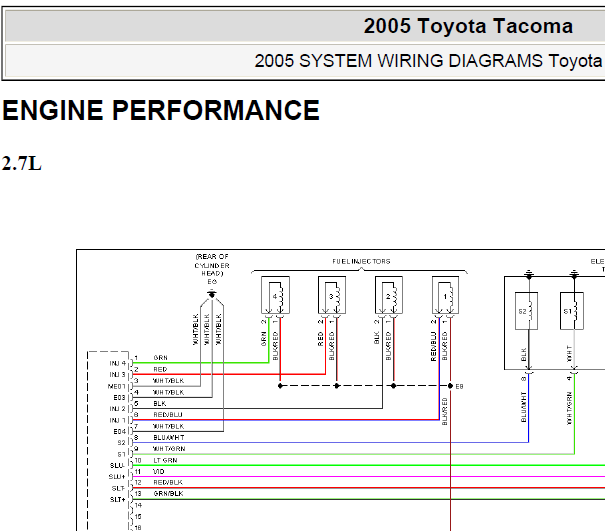The height and width of the screenshot is (531, 605).
Task: Click the "WHT/BLK" wire label at pin 3
Action: pyautogui.click(x=169, y=380)
